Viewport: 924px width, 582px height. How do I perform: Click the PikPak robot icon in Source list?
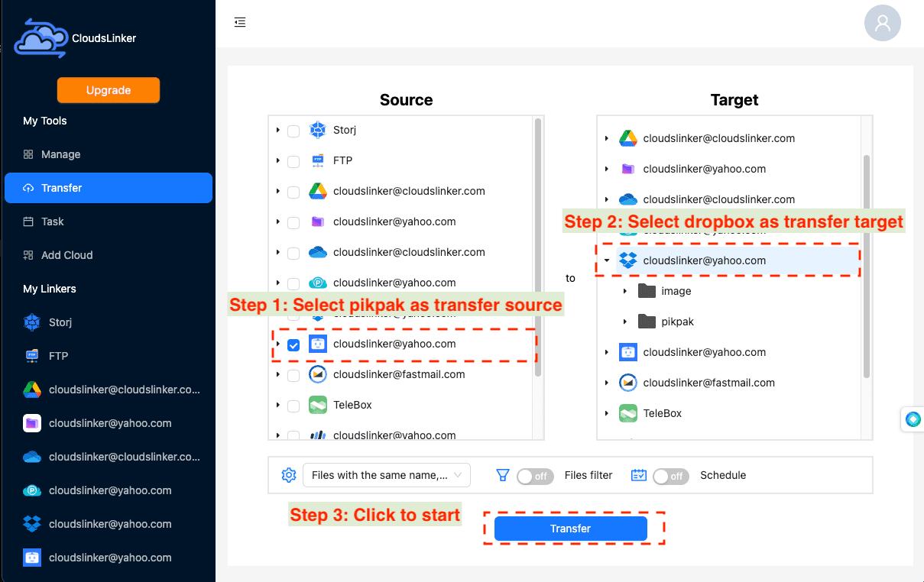[x=318, y=344]
